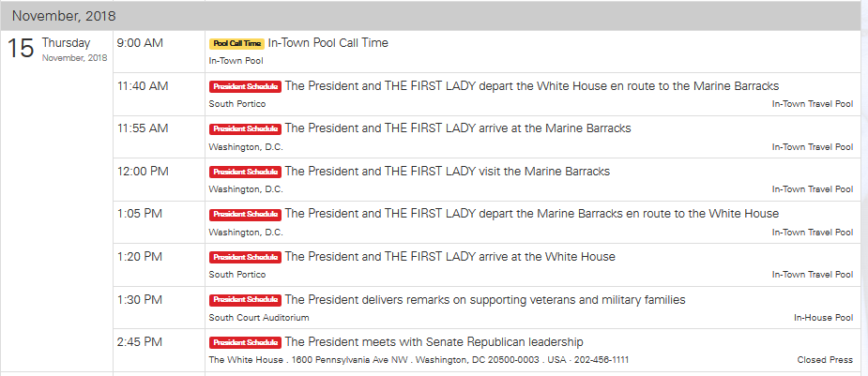
Task: Select the President Schedule badge at 12:00 PM
Action: 245,172
